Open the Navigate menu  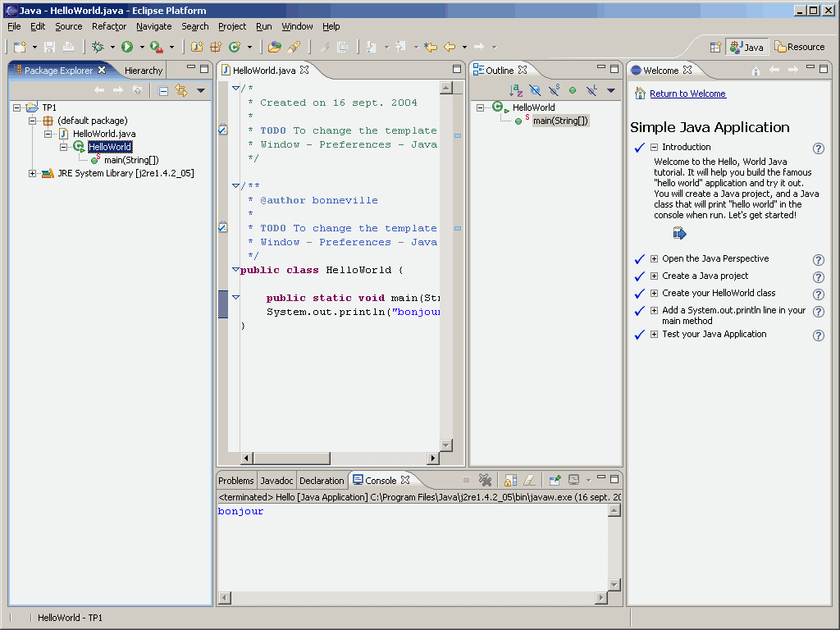[x=153, y=26]
